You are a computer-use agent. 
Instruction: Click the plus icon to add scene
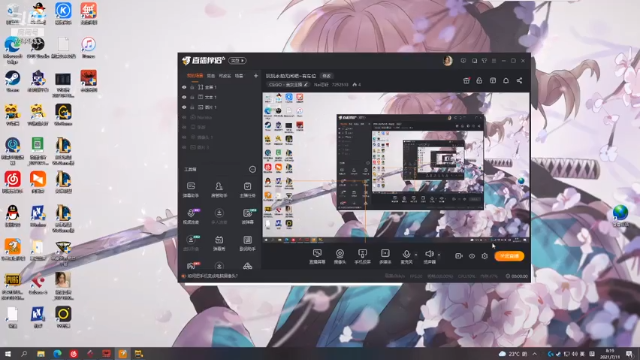pyautogui.click(x=256, y=76)
